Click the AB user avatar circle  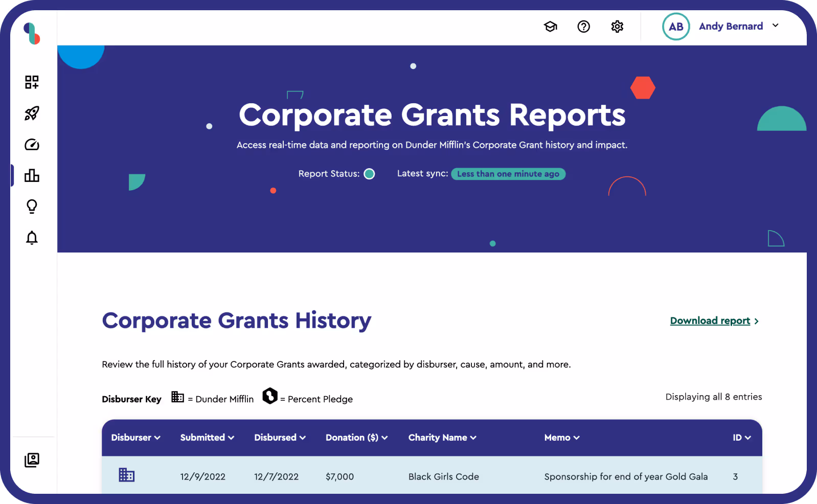pyautogui.click(x=676, y=27)
